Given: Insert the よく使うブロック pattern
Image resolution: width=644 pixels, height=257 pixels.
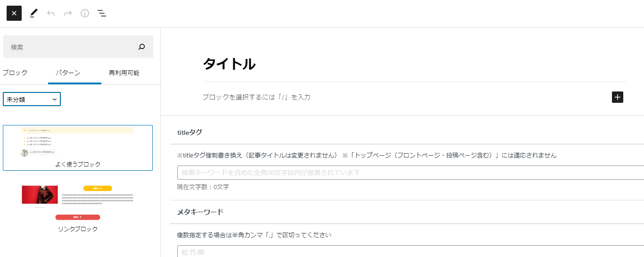Looking at the screenshot, I should [78, 148].
